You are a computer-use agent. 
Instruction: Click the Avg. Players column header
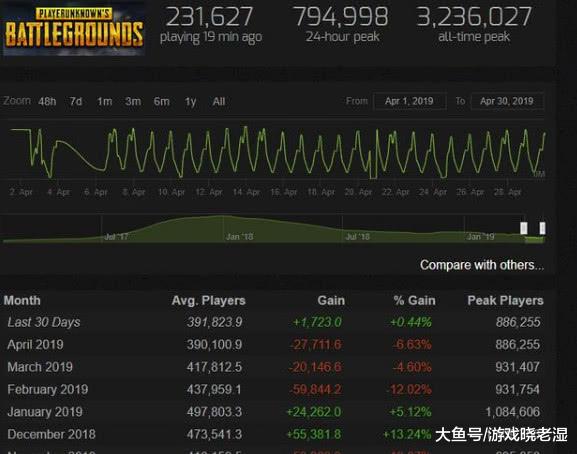tap(208, 301)
